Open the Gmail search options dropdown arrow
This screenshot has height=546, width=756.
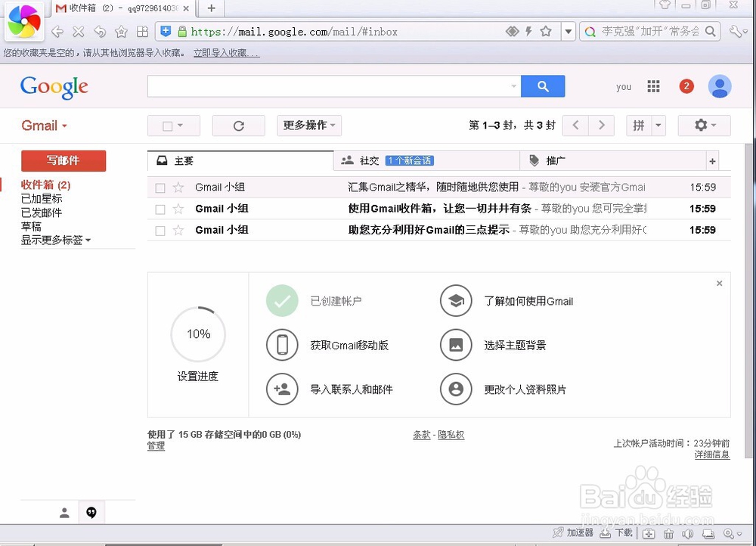tap(513, 86)
